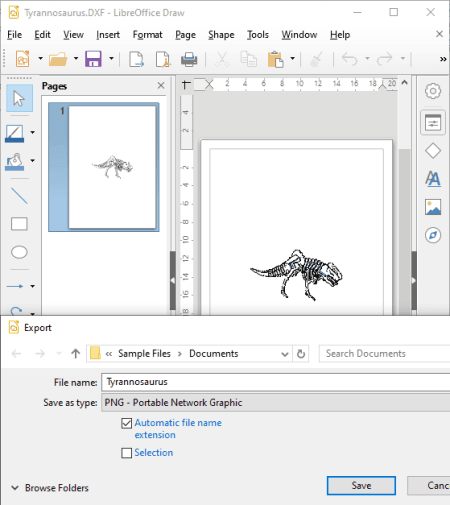
Task: Click the Print toolbar icon
Action: tap(189, 59)
